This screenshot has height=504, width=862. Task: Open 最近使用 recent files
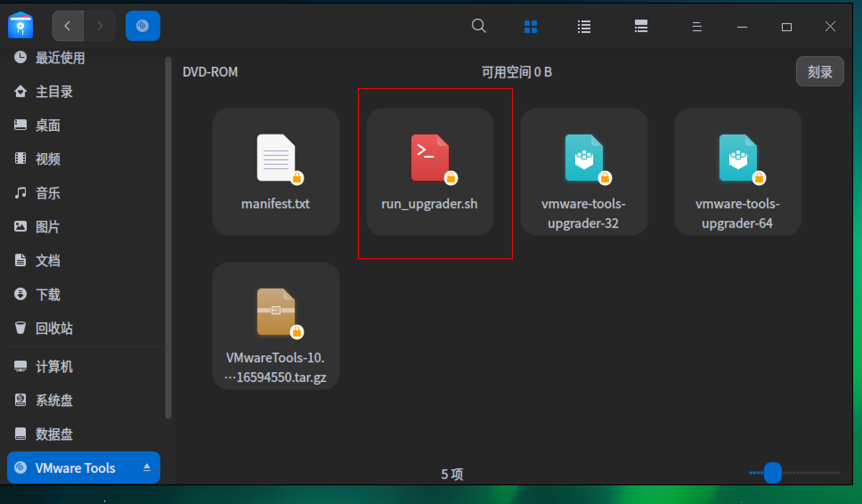tap(60, 57)
